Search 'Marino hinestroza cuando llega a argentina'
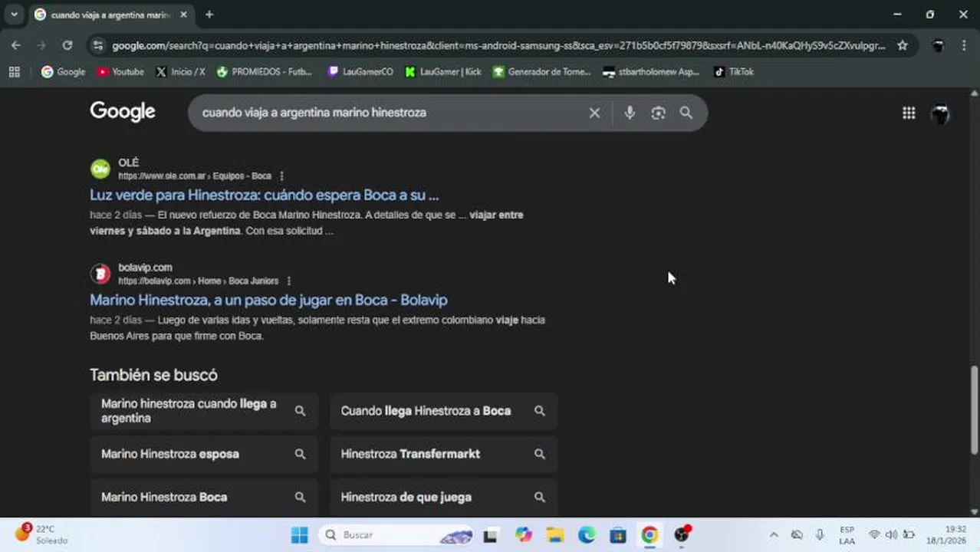Viewport: 980px width, 552px height. point(204,411)
